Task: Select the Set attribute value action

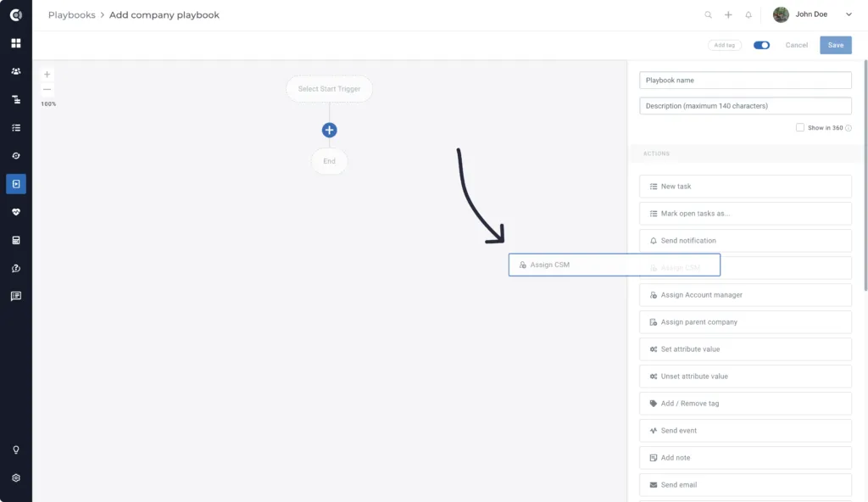Action: click(745, 349)
